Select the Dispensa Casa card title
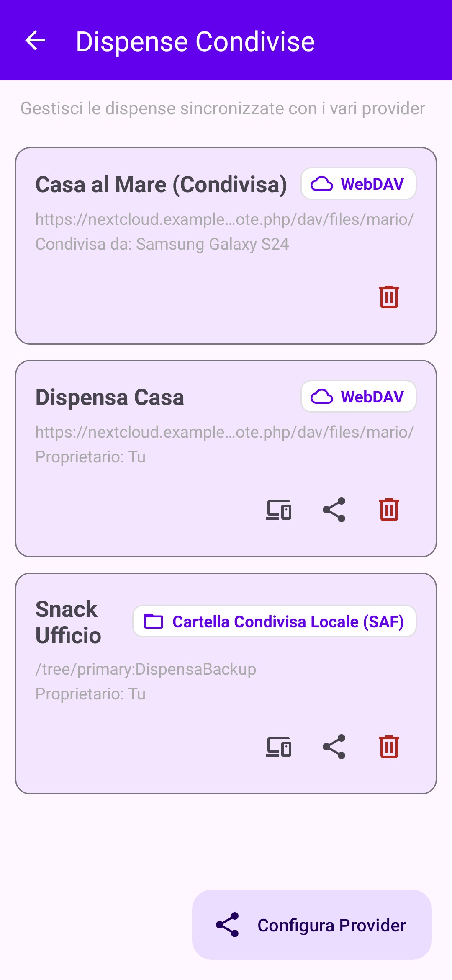Viewport: 452px width, 980px height. tap(110, 397)
